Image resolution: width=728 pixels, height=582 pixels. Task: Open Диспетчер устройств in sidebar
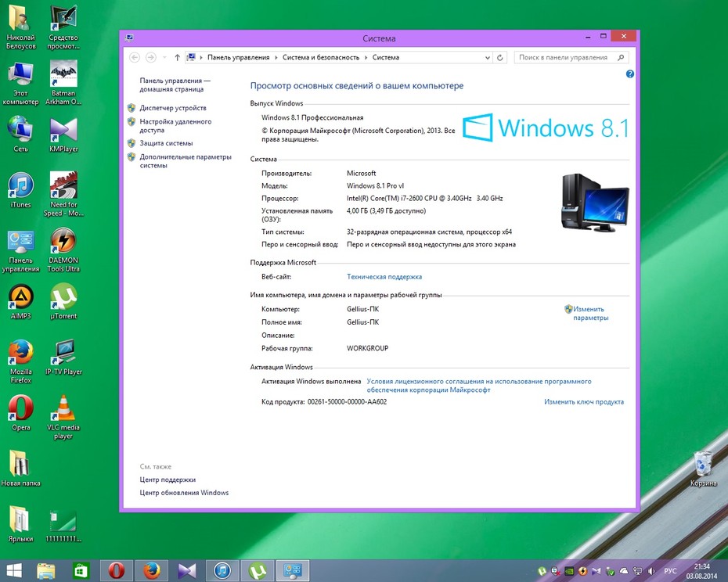pyautogui.click(x=173, y=108)
